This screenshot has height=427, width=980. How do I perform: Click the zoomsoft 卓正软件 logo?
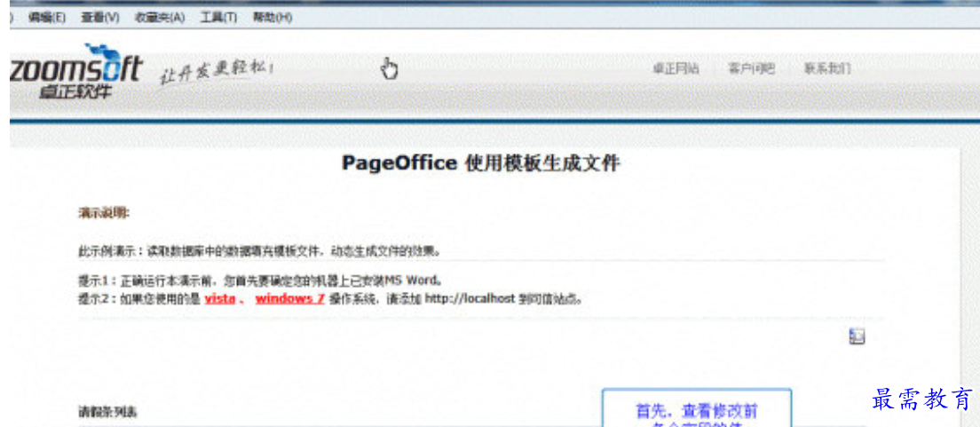tap(76, 71)
